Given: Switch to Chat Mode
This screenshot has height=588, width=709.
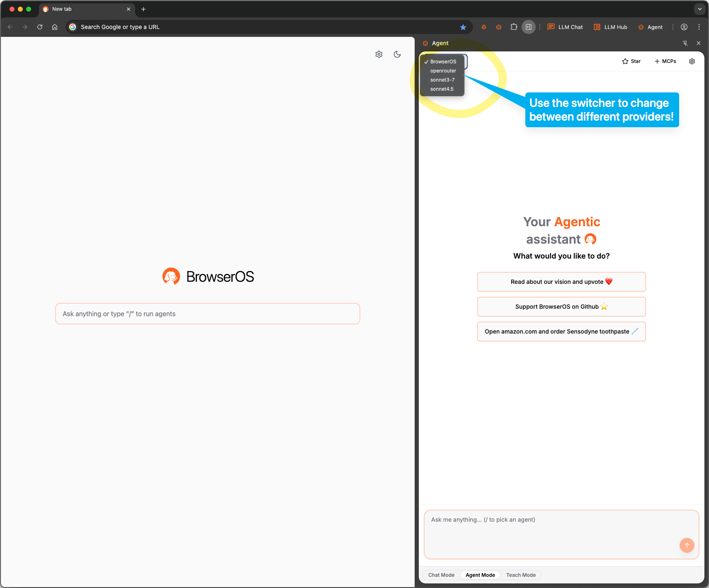Looking at the screenshot, I should (x=441, y=575).
